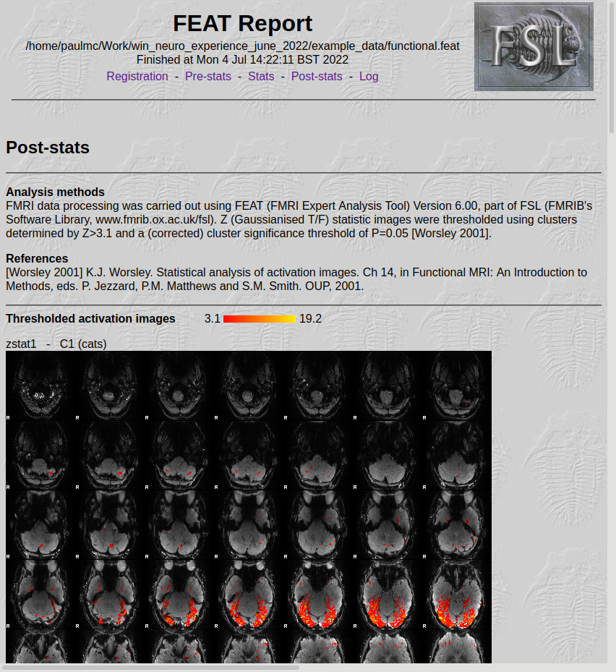Click the top-left brain slice in zstat1 image
Viewport: 616px width, 672px height.
click(40, 386)
